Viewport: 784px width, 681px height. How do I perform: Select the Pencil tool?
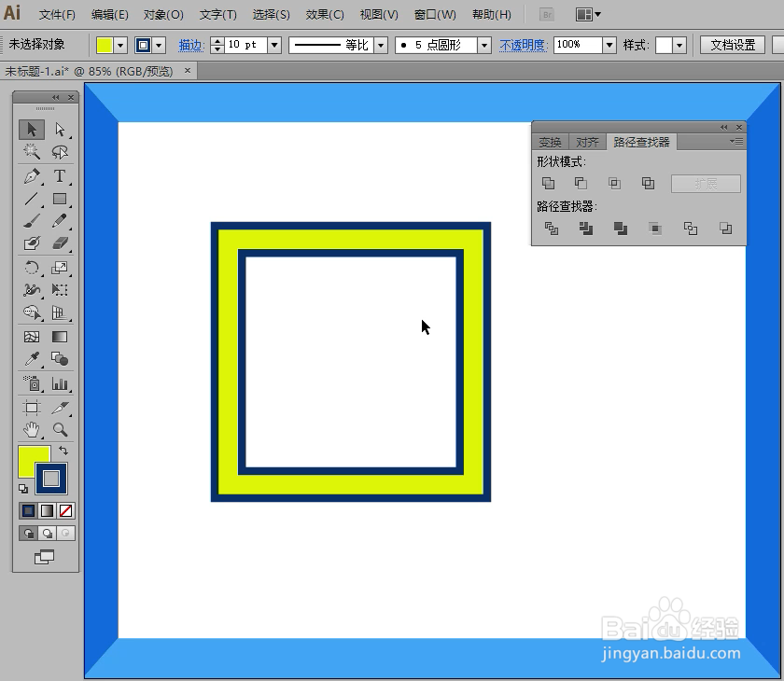point(60,221)
